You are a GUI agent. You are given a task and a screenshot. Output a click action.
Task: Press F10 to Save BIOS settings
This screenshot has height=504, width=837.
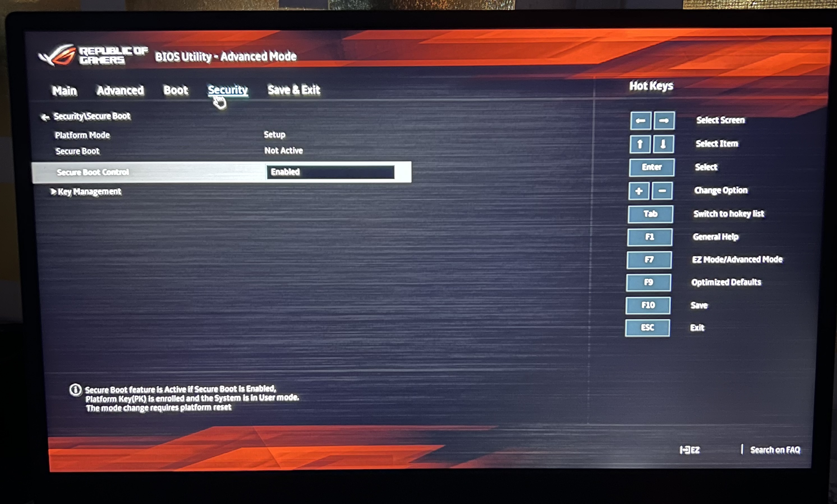[649, 304]
